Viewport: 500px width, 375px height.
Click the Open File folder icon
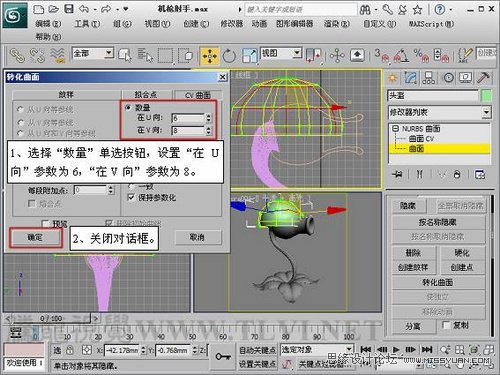(x=53, y=9)
